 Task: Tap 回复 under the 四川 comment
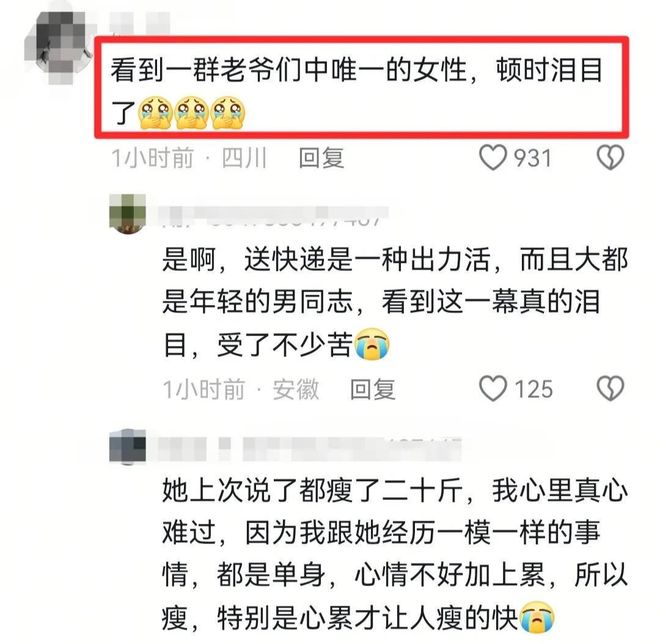click(x=321, y=158)
